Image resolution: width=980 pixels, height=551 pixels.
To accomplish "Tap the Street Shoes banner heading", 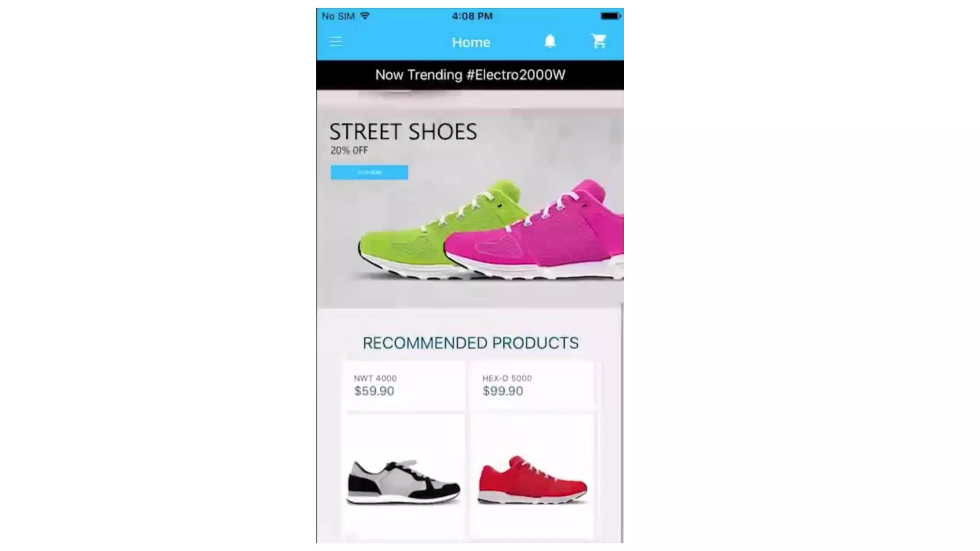I will [x=403, y=132].
